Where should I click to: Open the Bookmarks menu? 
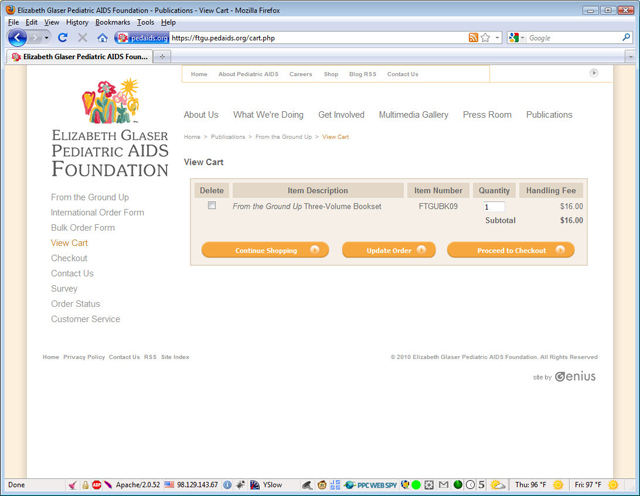pyautogui.click(x=113, y=22)
